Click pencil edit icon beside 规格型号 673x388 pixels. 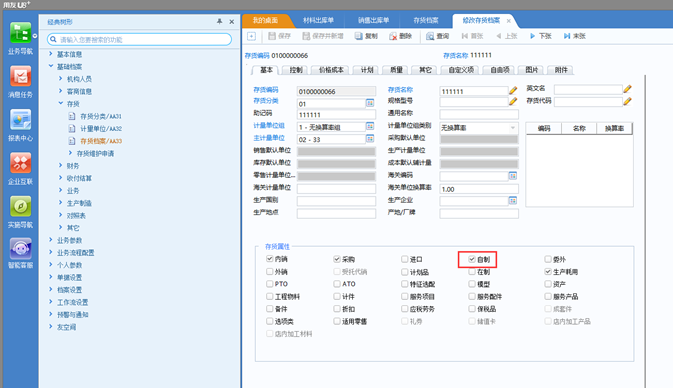pos(513,101)
